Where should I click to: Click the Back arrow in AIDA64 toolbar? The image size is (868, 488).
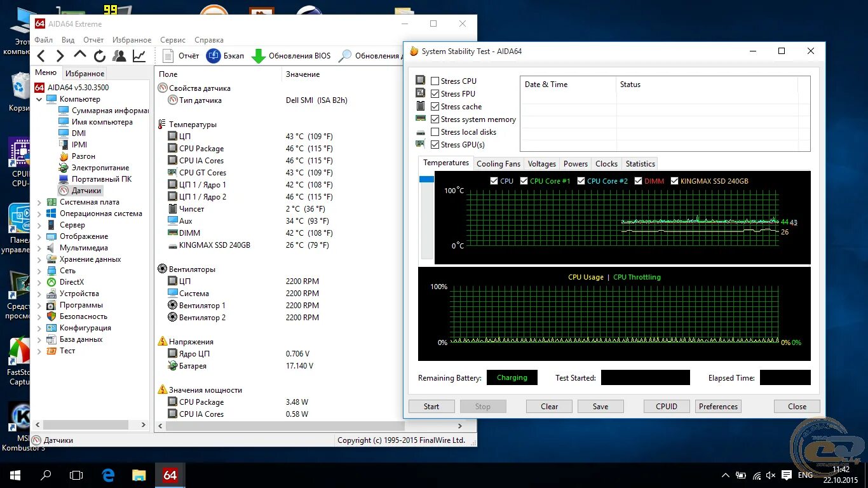pos(41,56)
